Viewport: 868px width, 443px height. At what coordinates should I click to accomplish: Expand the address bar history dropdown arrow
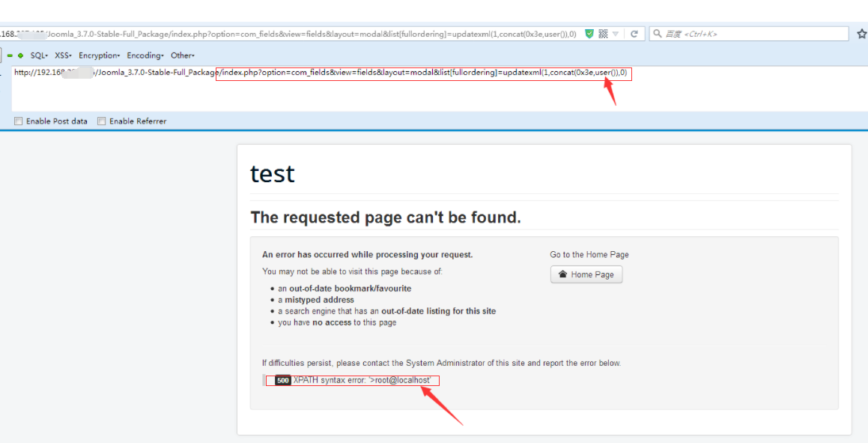pyautogui.click(x=616, y=34)
